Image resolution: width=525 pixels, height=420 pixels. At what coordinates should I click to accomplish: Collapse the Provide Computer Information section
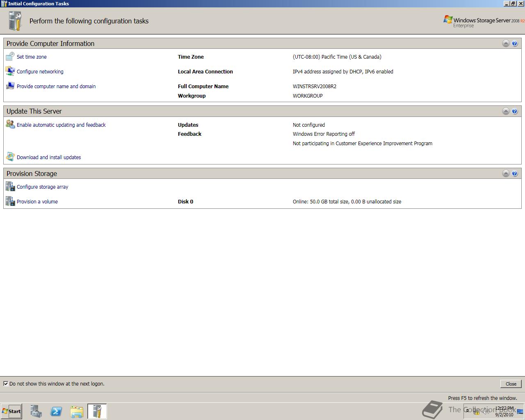(x=506, y=43)
